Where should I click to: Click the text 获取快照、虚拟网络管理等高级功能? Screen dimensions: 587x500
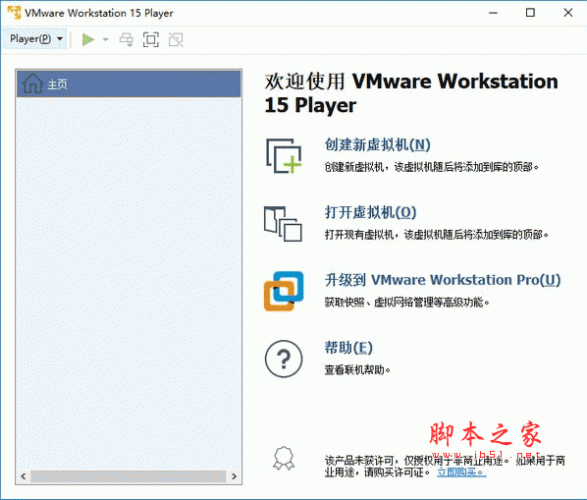[x=407, y=302]
